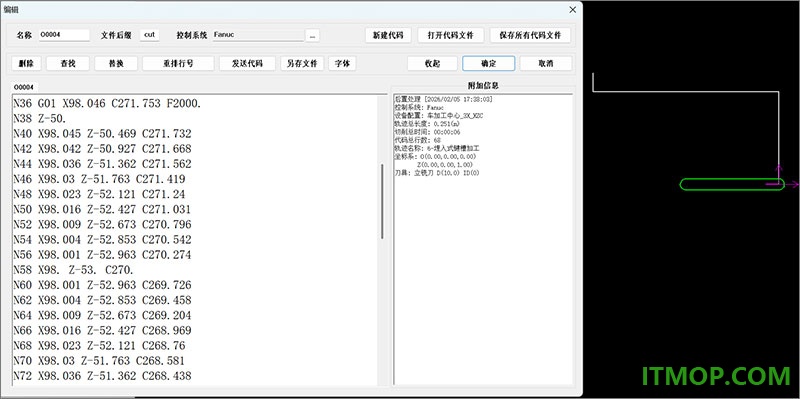
Task: Click line N46 X98.03 Z-51.763 C271.419
Action: pos(99,179)
